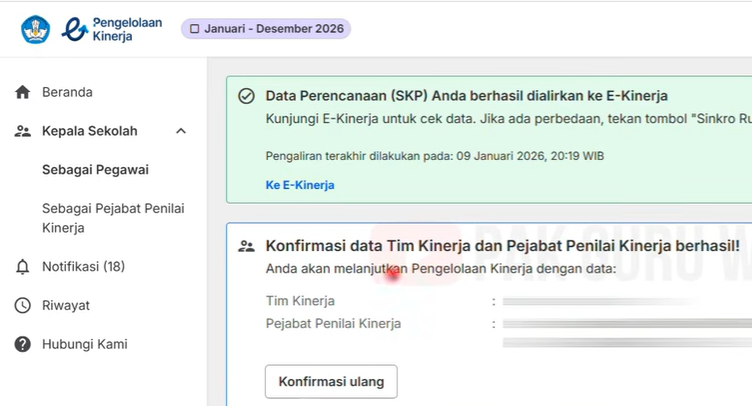Open Hubungi Kami menu

[x=85, y=344]
